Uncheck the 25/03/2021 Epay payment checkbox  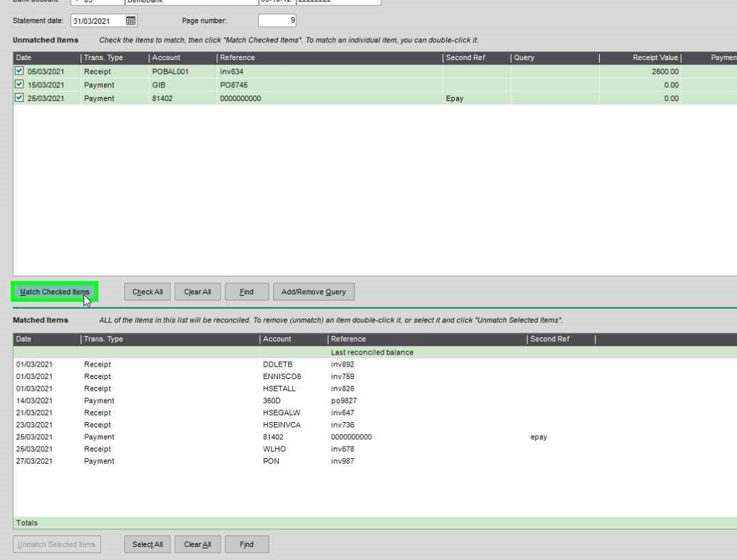click(19, 98)
